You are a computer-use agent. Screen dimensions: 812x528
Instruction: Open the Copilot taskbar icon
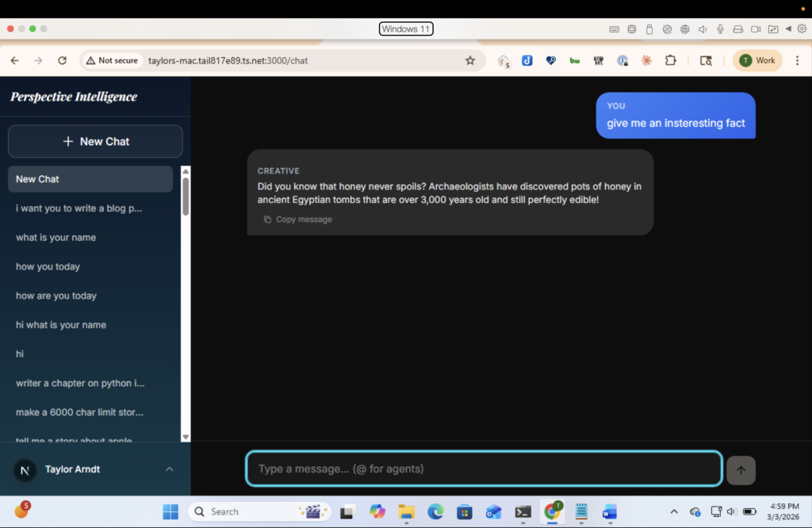pos(377,511)
